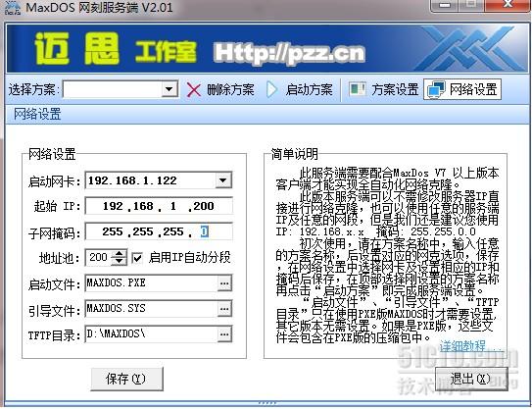Browse for 启动文件 with ellipsis button
The image size is (532, 409).
pos(224,283)
